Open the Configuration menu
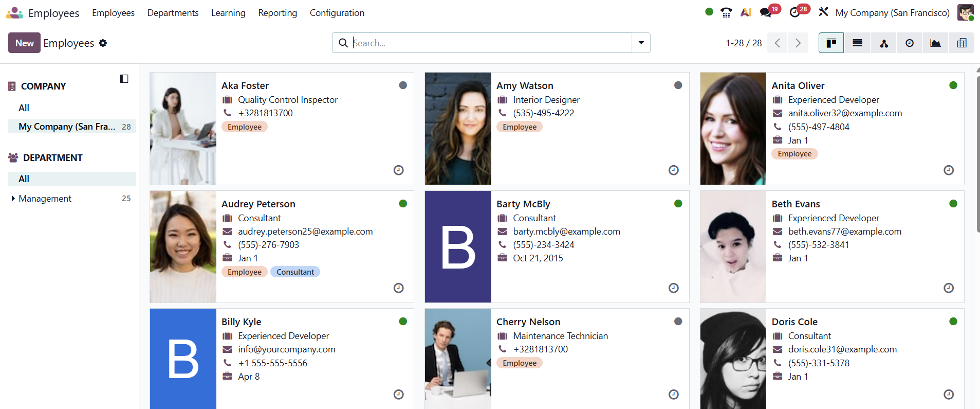This screenshot has height=409, width=980. point(337,13)
